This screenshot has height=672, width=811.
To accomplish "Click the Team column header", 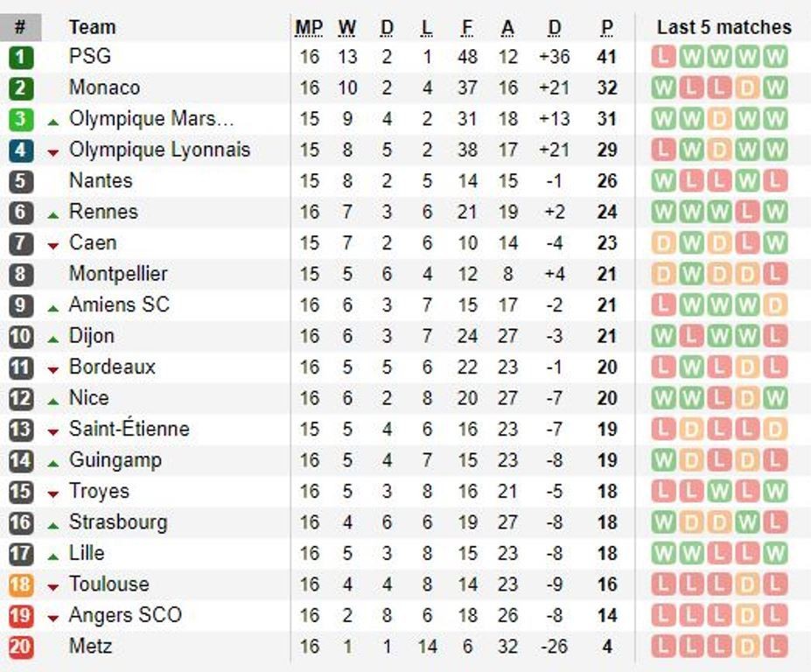I will (x=92, y=28).
